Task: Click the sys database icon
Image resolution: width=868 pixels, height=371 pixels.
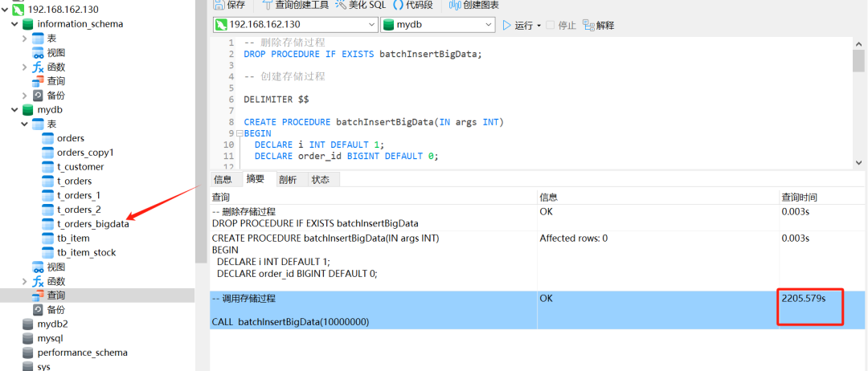Action: point(27,366)
